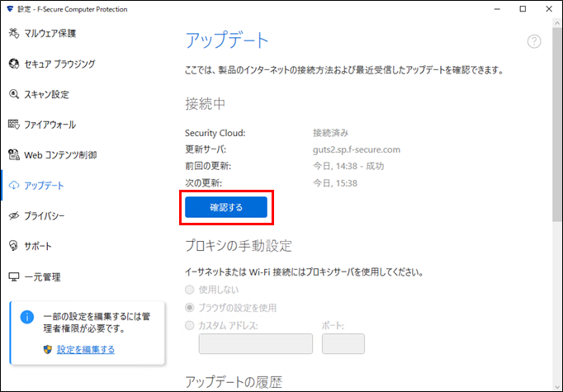Click the support headset icon
The width and height of the screenshot is (563, 392).
[14, 246]
